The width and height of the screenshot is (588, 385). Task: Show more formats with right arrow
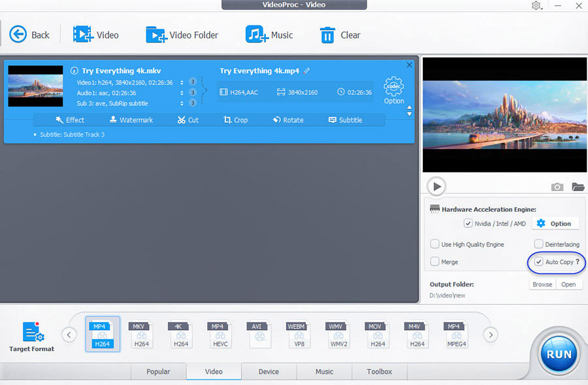coord(491,335)
